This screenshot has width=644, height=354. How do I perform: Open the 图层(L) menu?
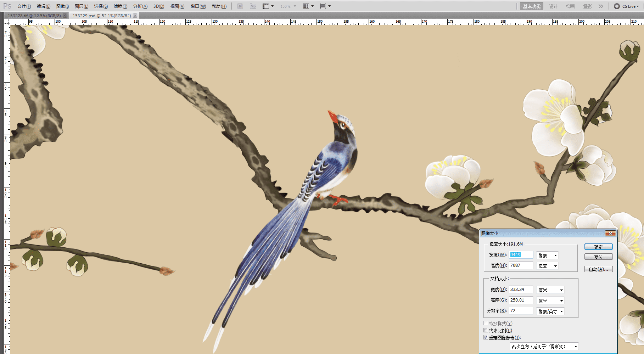click(x=82, y=6)
